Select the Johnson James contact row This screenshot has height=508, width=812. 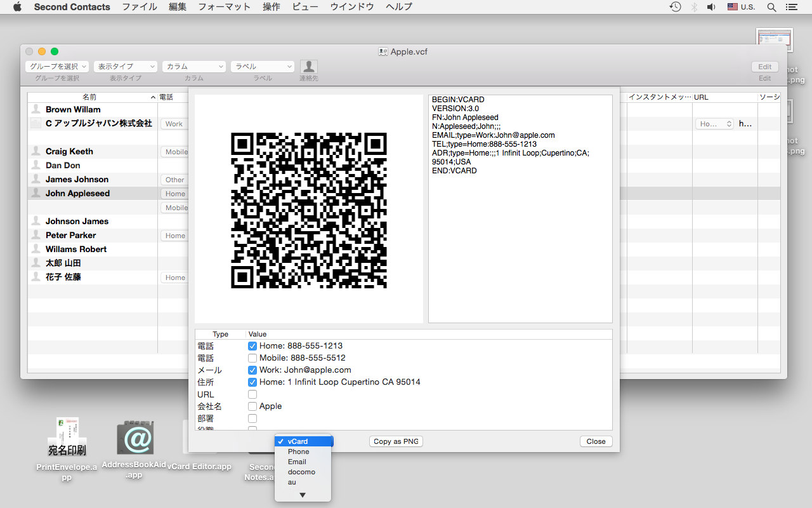(x=93, y=221)
